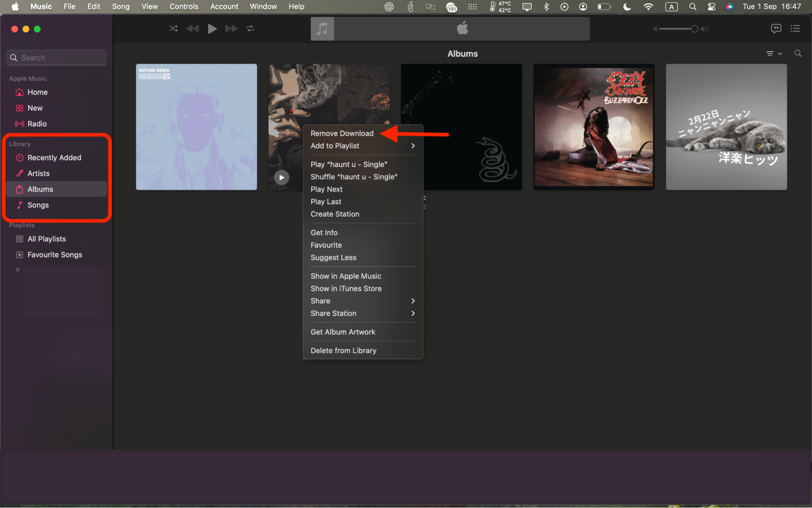This screenshot has height=508, width=812.
Task: Click the main play button
Action: 212,28
